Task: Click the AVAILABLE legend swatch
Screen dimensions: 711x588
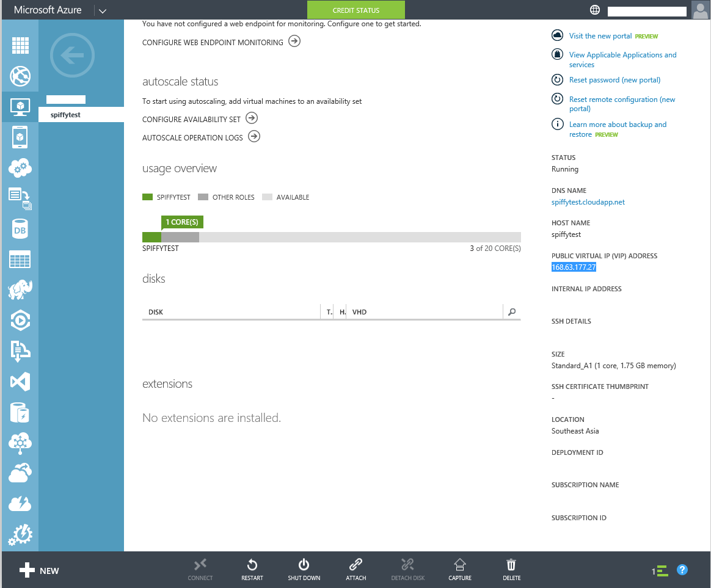Action: pos(267,197)
